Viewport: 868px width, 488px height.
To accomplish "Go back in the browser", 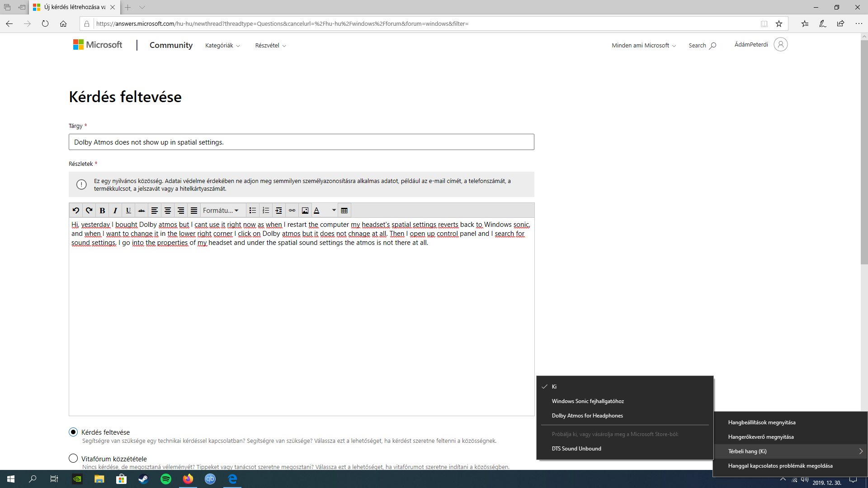I will point(9,23).
